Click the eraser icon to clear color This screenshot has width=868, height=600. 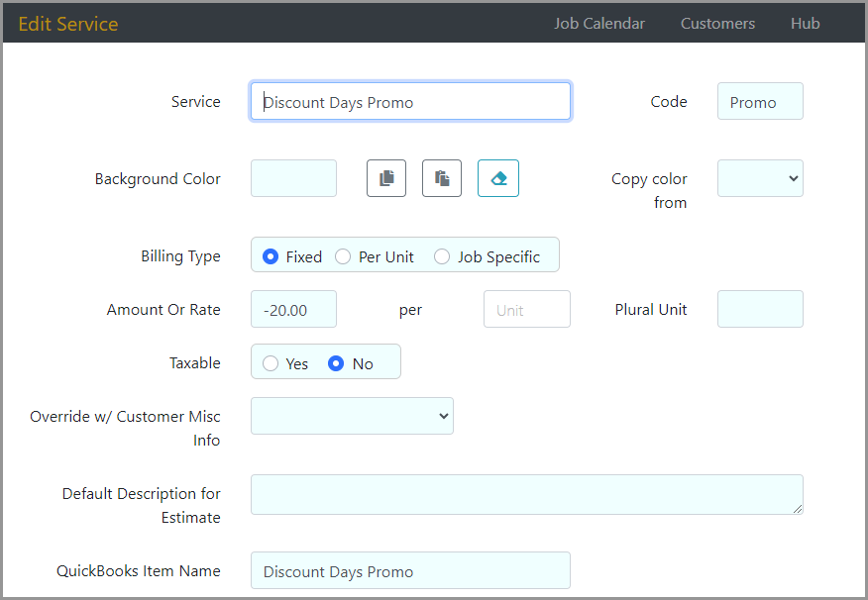[497, 178]
